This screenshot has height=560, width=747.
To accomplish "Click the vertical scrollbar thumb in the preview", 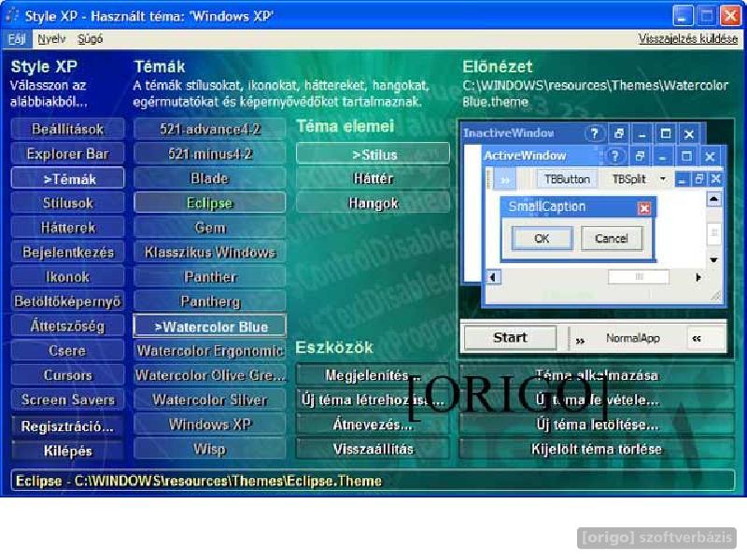I will tap(713, 233).
